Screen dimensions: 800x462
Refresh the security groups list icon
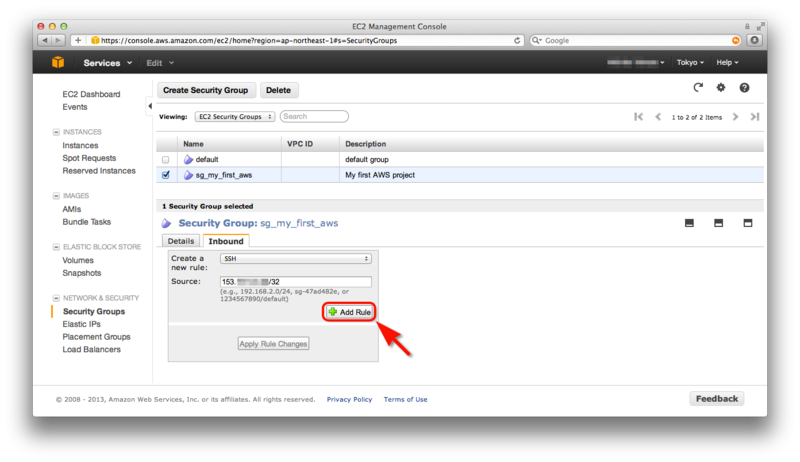698,88
